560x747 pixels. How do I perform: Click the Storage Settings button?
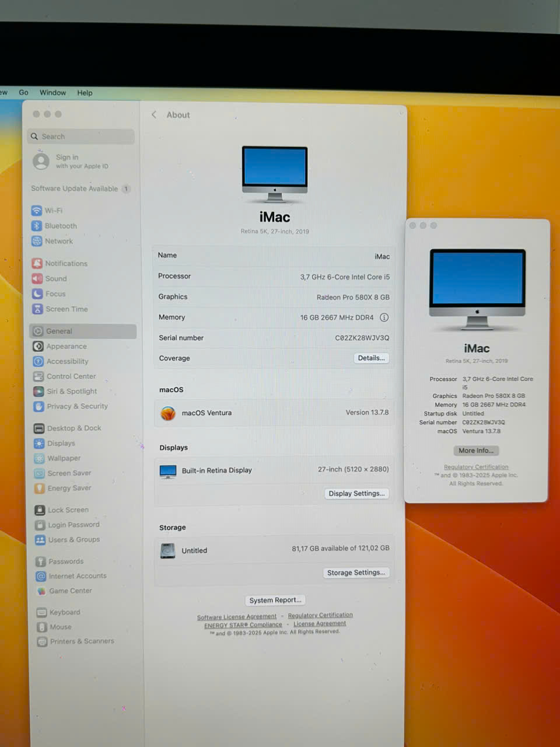tap(356, 573)
